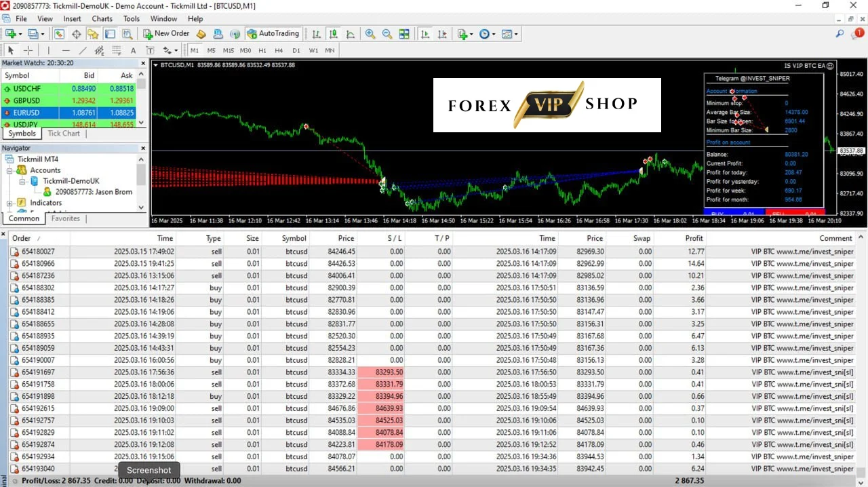
Task: Open the arrows objects dropdown
Action: [175, 50]
